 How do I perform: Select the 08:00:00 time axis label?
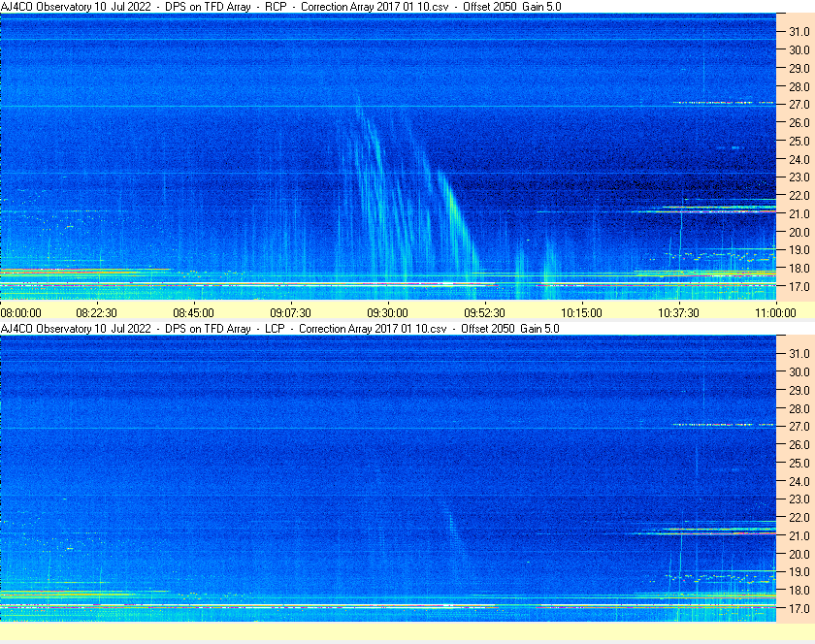click(20, 313)
